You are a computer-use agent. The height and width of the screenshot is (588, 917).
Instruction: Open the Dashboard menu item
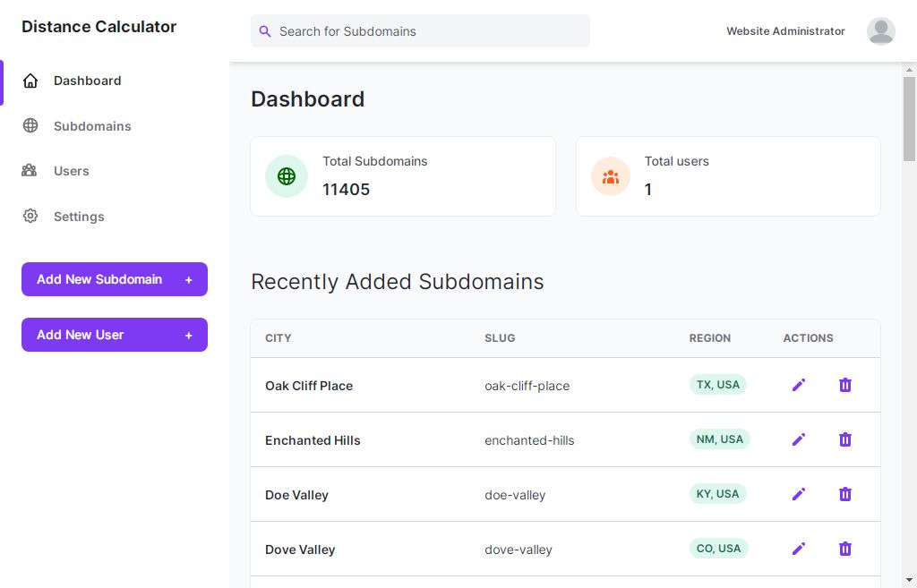point(87,81)
